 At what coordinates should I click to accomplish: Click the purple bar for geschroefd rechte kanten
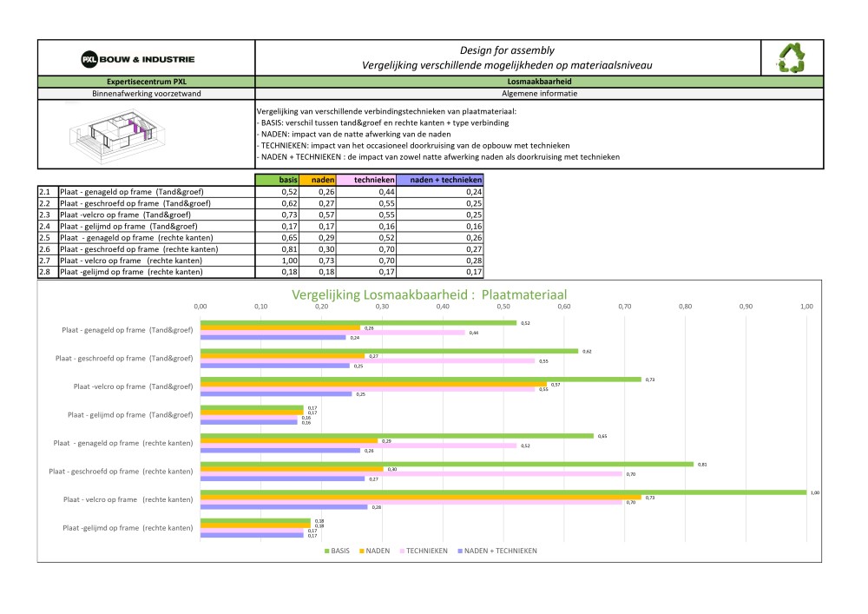(282, 479)
